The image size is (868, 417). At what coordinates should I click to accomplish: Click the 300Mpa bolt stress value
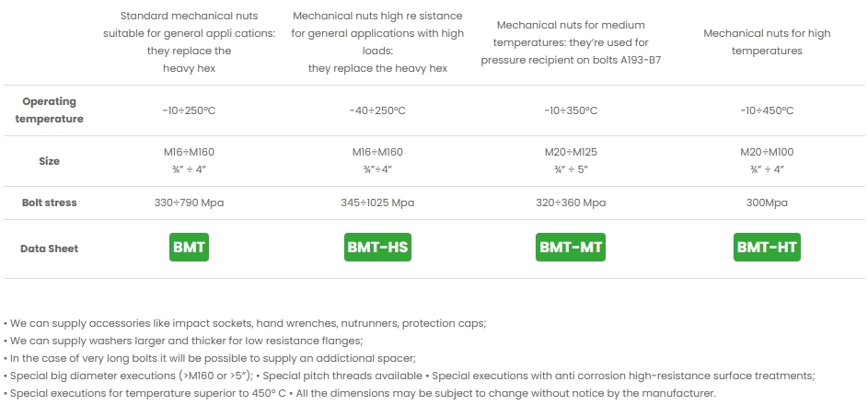click(767, 203)
